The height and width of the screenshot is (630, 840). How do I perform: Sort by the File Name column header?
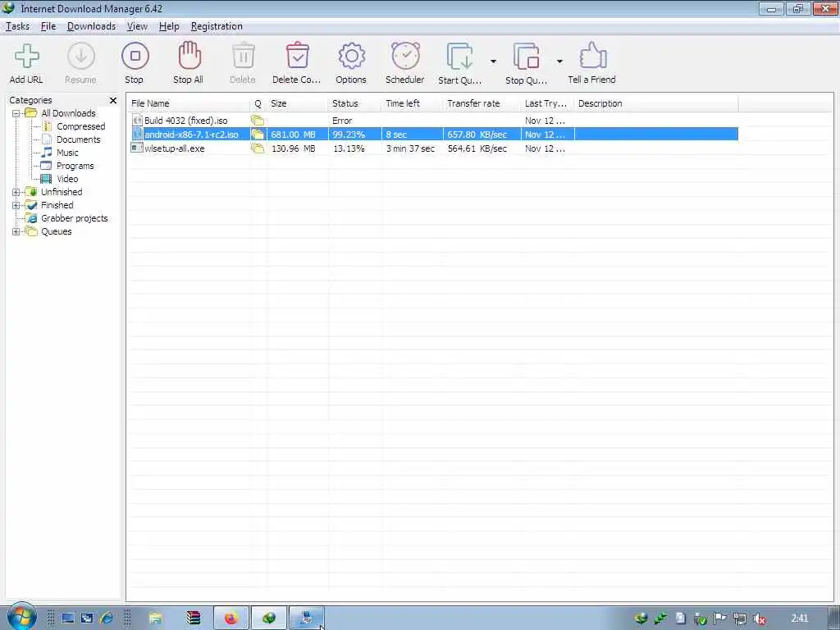pos(189,103)
